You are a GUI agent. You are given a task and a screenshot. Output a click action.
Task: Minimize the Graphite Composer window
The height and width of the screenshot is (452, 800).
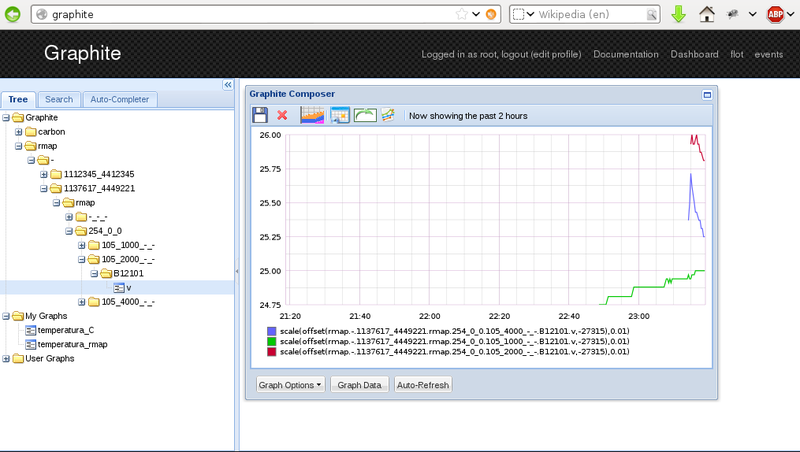(707, 95)
